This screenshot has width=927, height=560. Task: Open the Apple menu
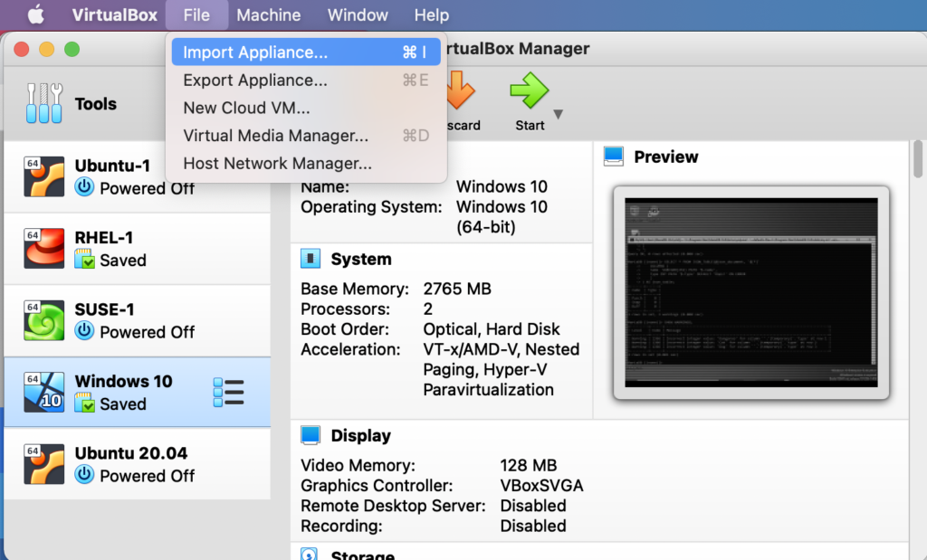[x=36, y=14]
